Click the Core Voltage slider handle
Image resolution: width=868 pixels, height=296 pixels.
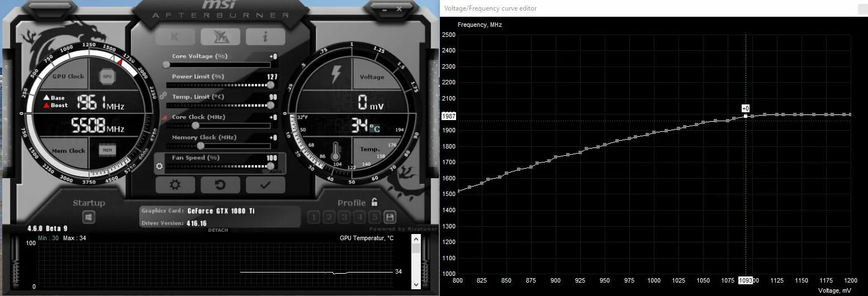click(x=166, y=64)
